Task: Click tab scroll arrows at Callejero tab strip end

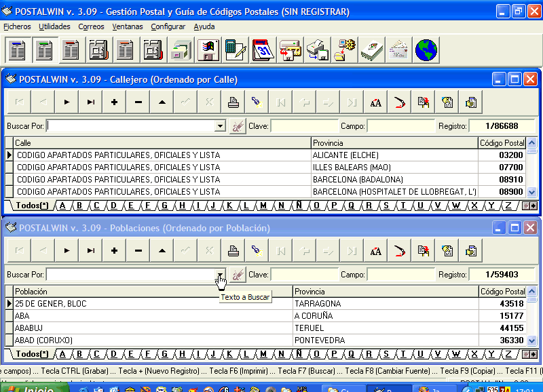Action: pyautogui.click(x=530, y=206)
